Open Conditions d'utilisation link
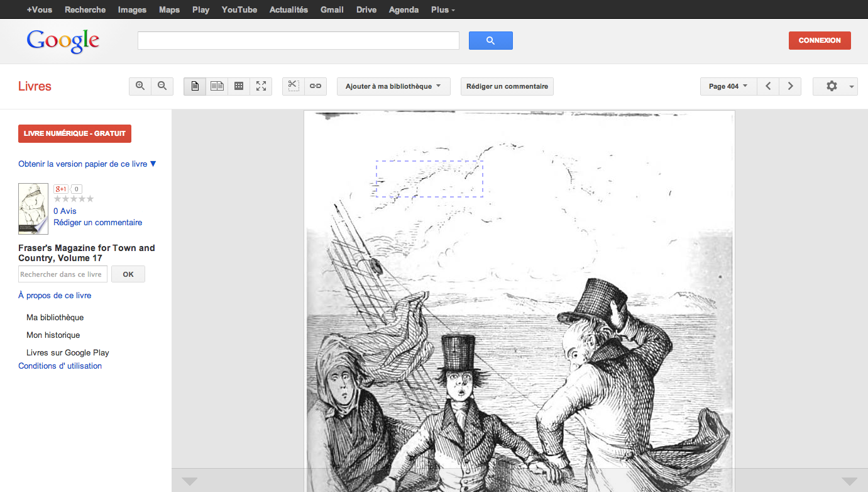868x492 pixels. [x=60, y=366]
